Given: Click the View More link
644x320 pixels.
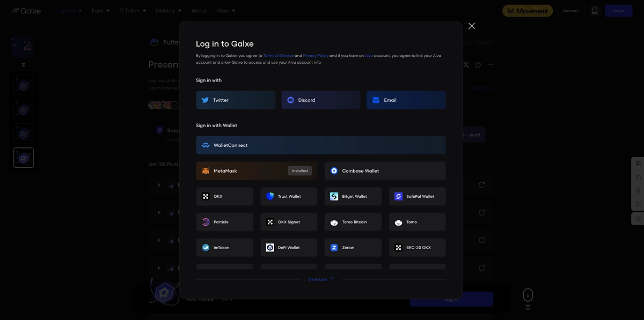Looking at the screenshot, I should (x=482, y=87).
